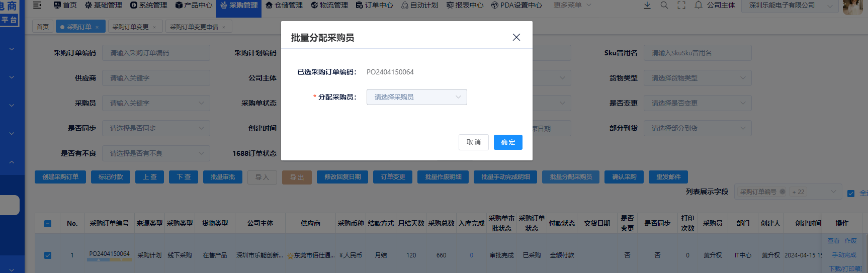Open the 基础管理 menu

coord(103,5)
